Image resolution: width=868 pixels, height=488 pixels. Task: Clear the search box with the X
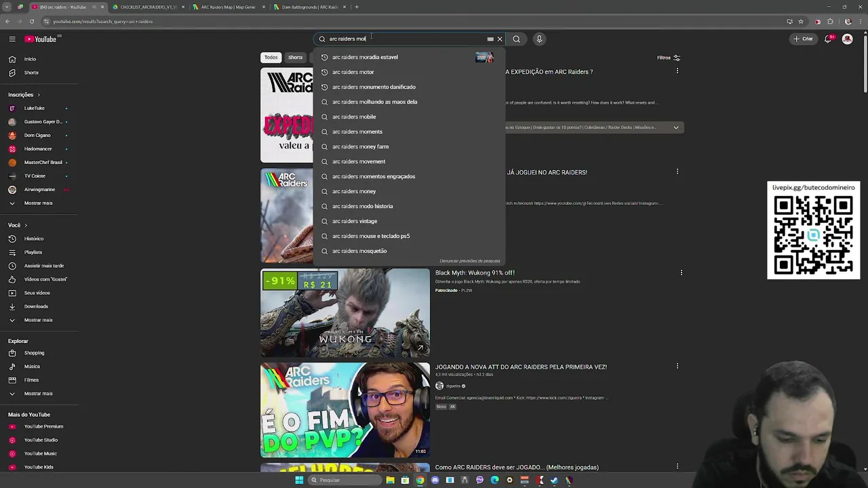[500, 39]
